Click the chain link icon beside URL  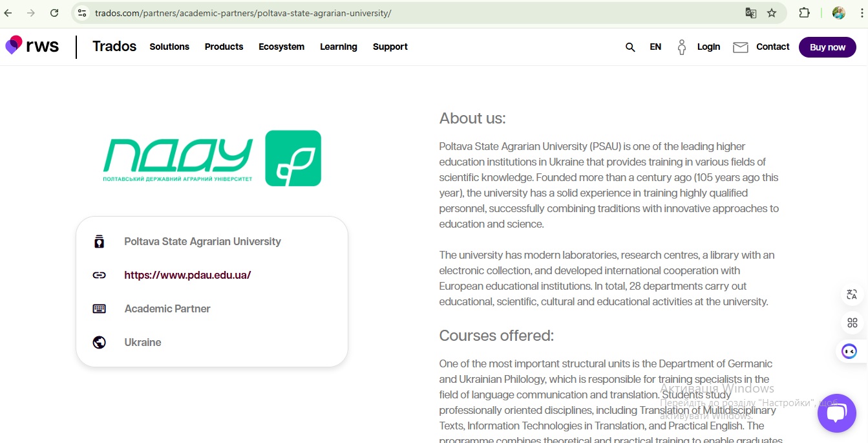point(99,275)
